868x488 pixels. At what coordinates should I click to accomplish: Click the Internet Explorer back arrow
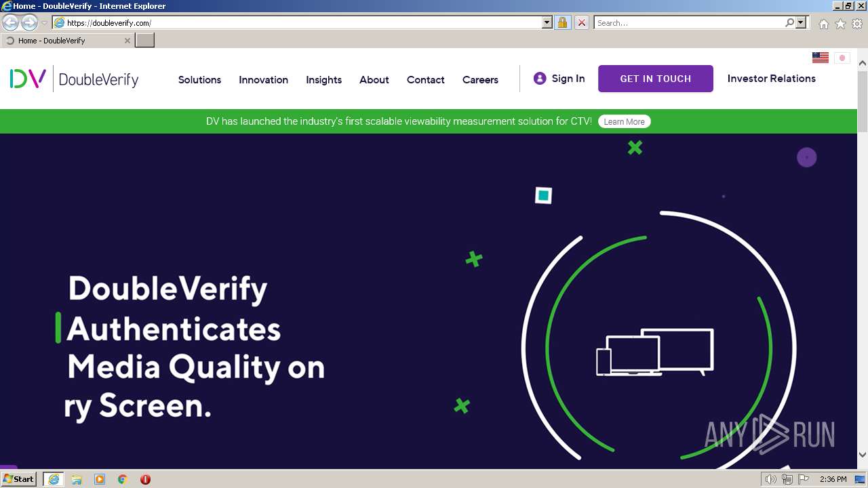(x=11, y=23)
